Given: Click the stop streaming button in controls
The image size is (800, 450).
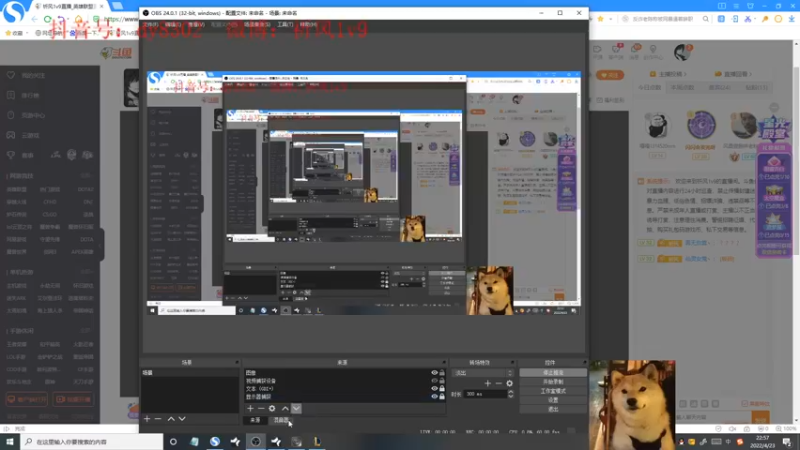Looking at the screenshot, I should click(553, 373).
